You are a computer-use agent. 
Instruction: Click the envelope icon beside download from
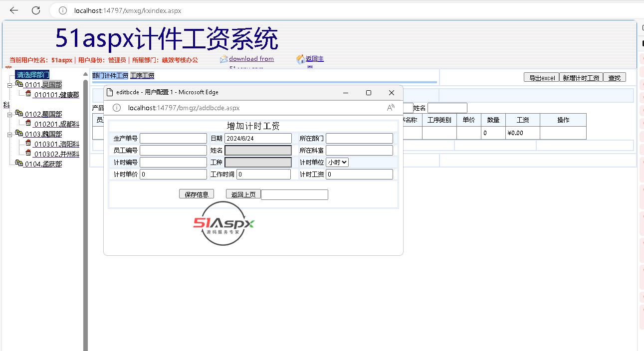(x=224, y=59)
